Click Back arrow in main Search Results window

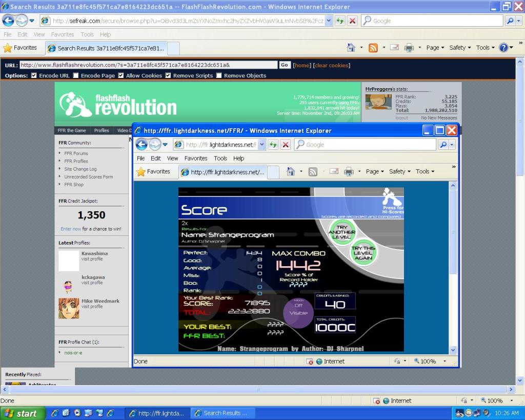(x=8, y=21)
